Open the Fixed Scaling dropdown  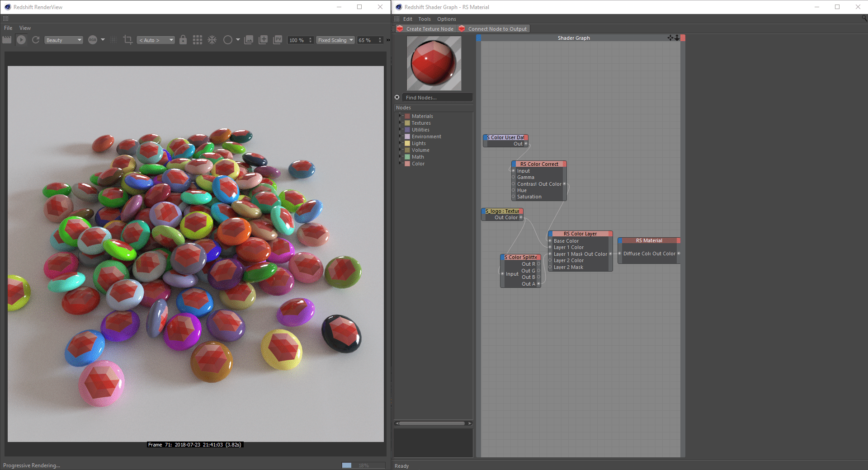(335, 40)
